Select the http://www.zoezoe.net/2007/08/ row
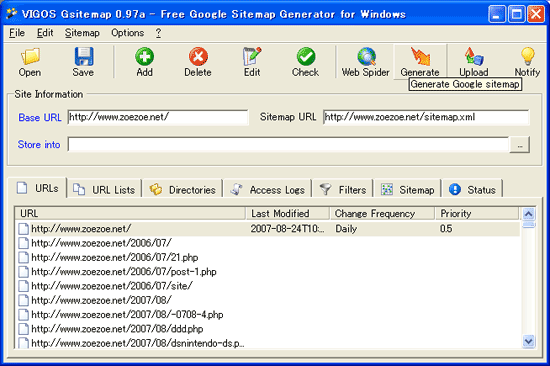The height and width of the screenshot is (366, 550). pyautogui.click(x=268, y=300)
